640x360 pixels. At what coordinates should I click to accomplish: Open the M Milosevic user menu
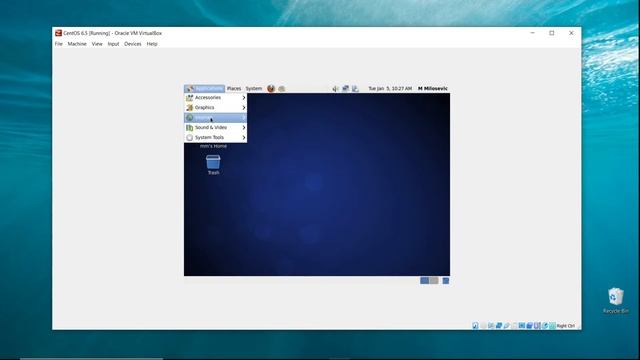(433, 89)
